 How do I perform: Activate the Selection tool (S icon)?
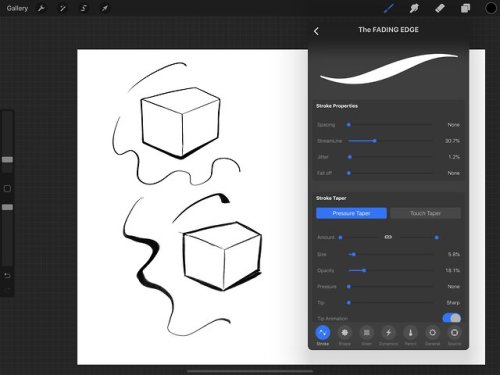(84, 8)
